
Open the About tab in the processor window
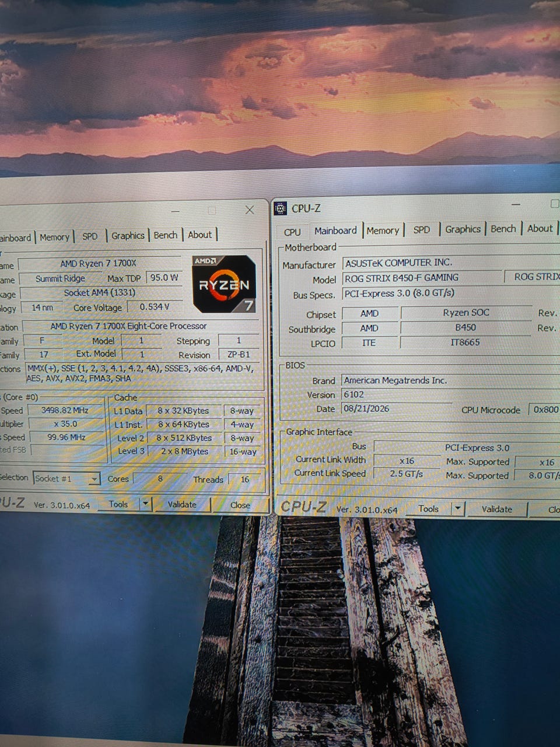[x=199, y=235]
